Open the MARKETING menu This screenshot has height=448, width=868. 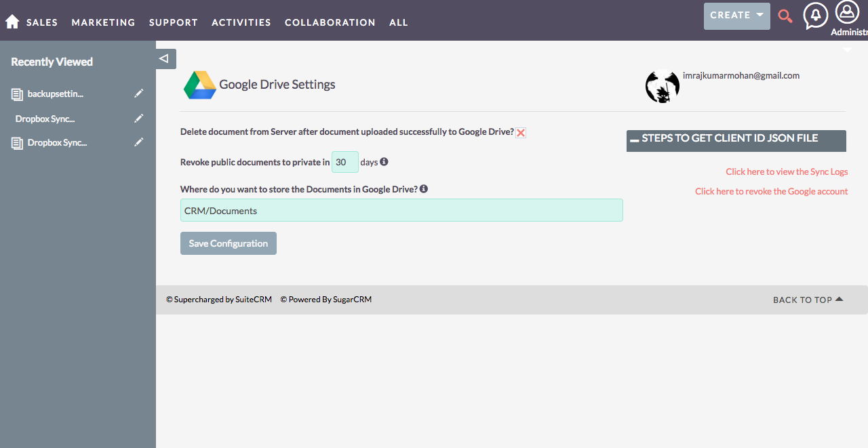point(104,22)
